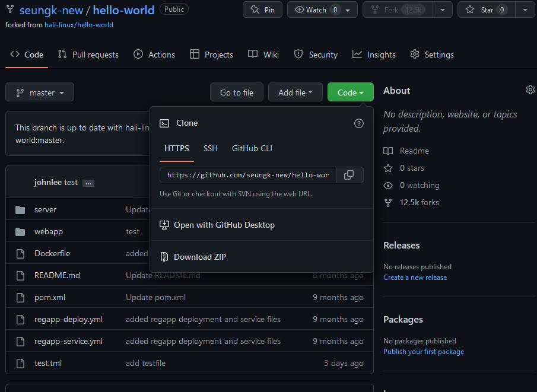
Task: Click the Fork button
Action: point(398,9)
